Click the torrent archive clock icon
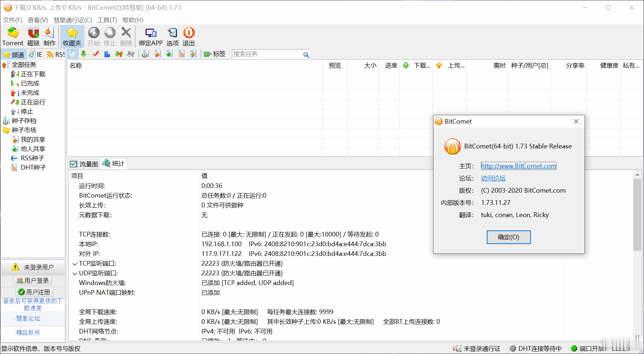This screenshot has width=644, height=354. click(x=145, y=54)
